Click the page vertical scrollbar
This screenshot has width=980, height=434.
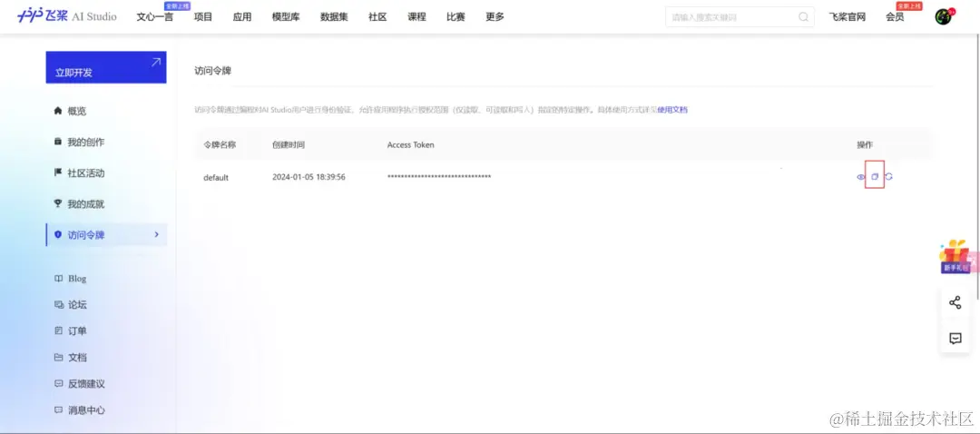tap(977, 169)
